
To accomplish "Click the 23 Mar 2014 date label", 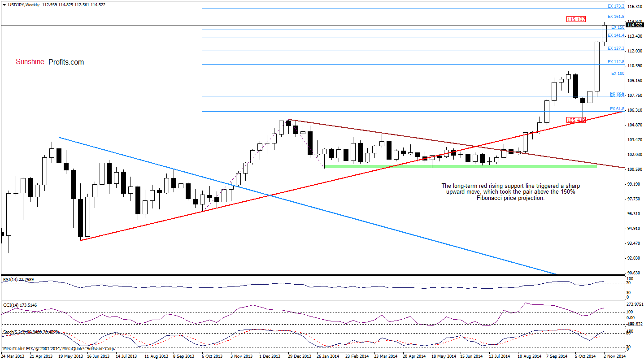I will tap(386, 356).
